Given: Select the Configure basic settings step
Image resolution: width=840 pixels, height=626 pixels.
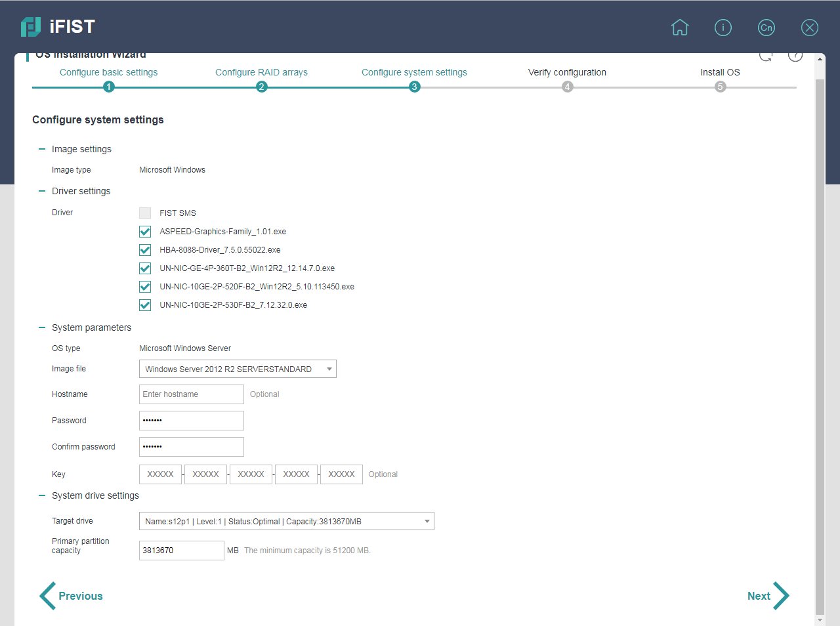Looking at the screenshot, I should [109, 72].
